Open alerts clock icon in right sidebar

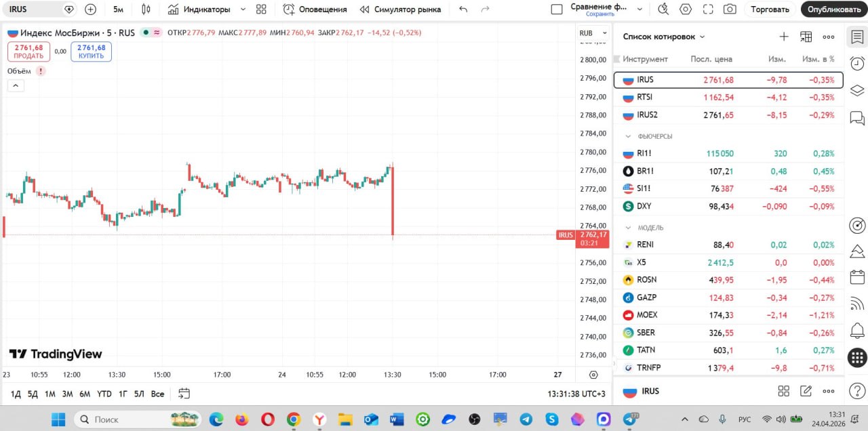[857, 63]
